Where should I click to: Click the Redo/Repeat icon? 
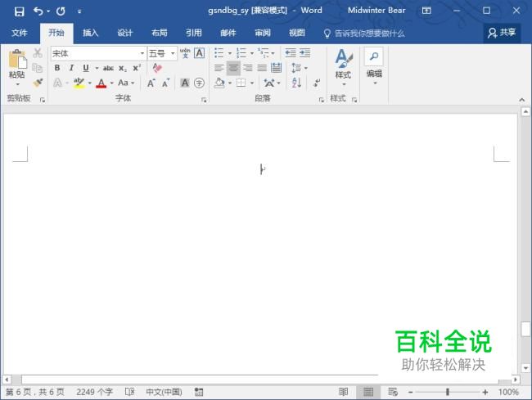pyautogui.click(x=61, y=11)
